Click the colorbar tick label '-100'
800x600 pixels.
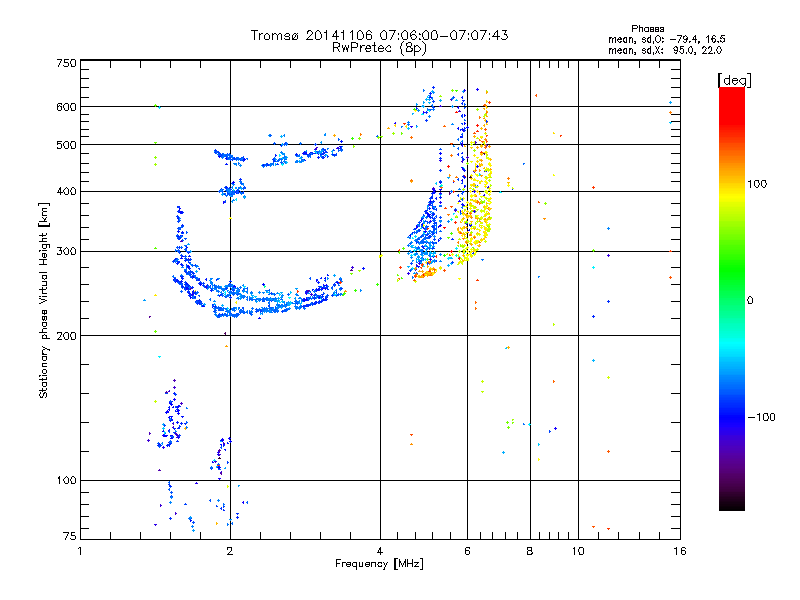[x=762, y=417]
